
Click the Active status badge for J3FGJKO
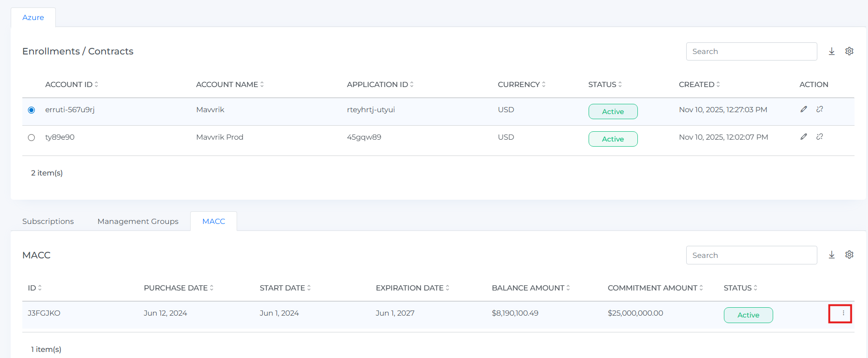pos(748,315)
